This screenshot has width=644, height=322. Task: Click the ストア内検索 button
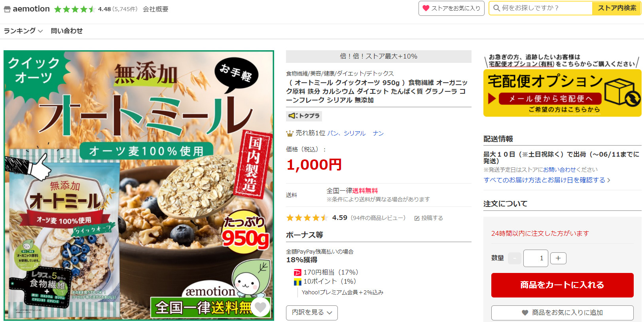(x=617, y=8)
